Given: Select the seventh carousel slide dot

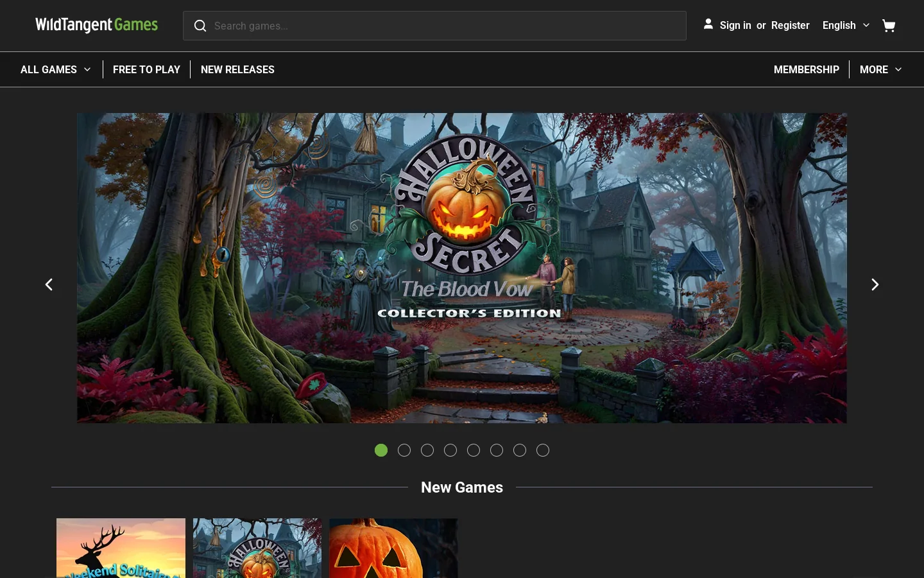Looking at the screenshot, I should point(520,450).
